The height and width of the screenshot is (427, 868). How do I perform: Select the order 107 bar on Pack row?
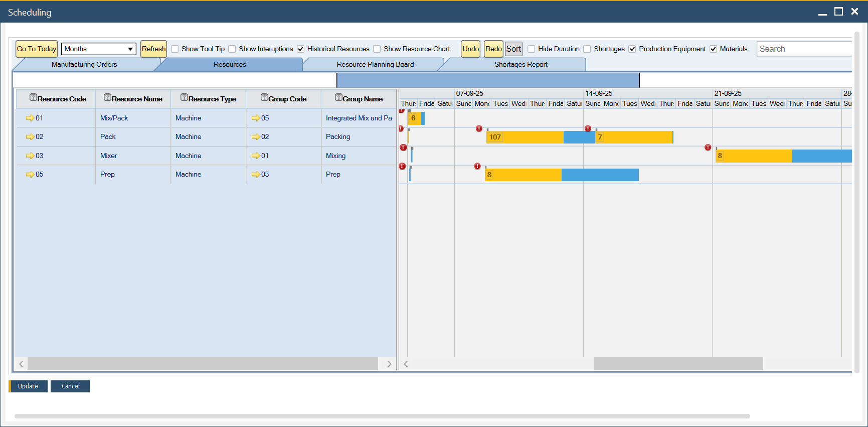coord(541,137)
